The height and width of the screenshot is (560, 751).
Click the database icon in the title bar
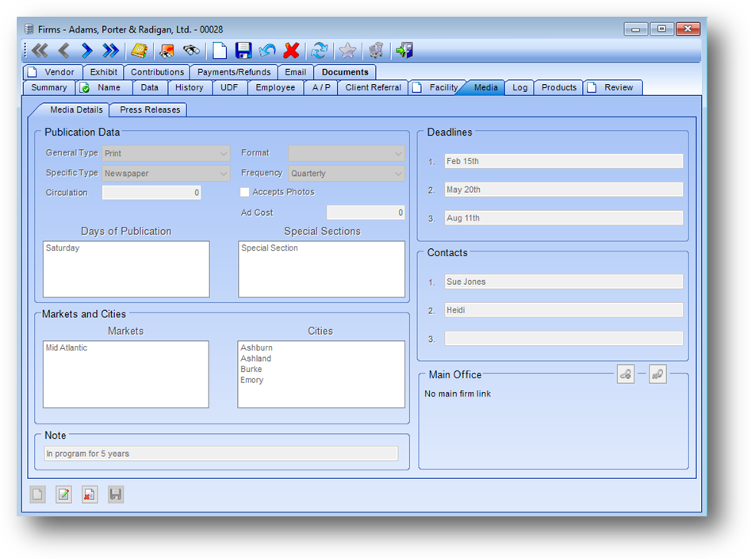tap(29, 29)
